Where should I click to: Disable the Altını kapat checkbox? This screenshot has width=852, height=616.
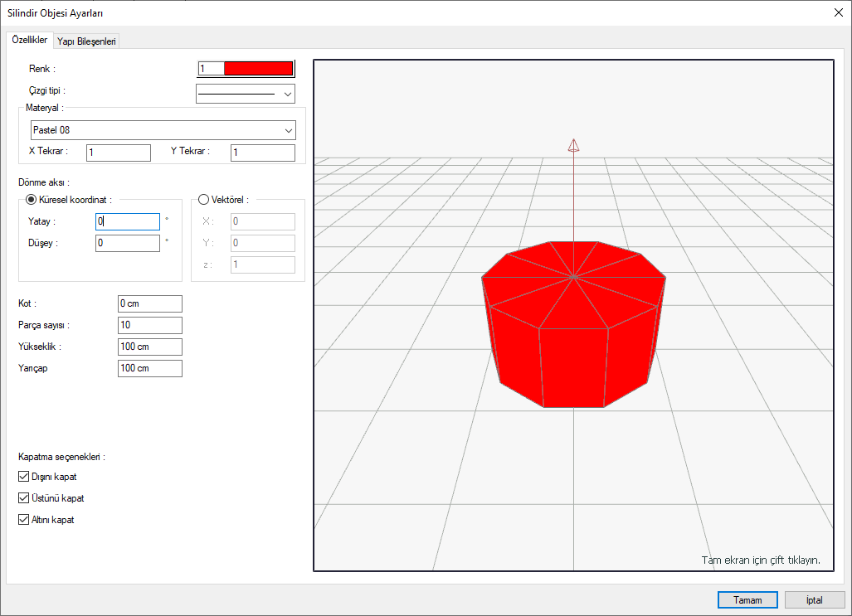[24, 520]
